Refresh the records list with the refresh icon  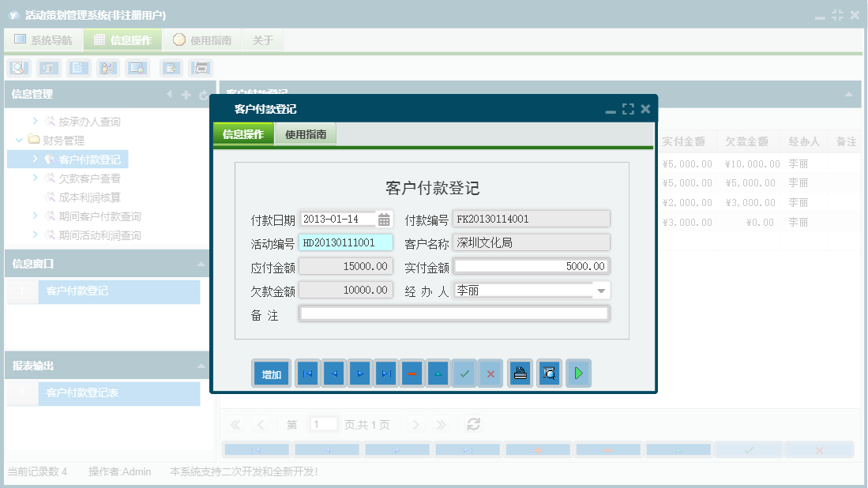pyautogui.click(x=472, y=424)
